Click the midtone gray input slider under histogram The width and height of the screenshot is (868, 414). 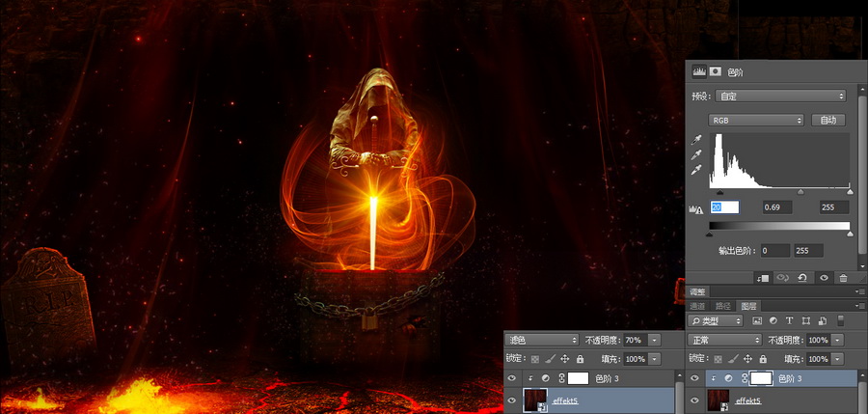point(800,192)
